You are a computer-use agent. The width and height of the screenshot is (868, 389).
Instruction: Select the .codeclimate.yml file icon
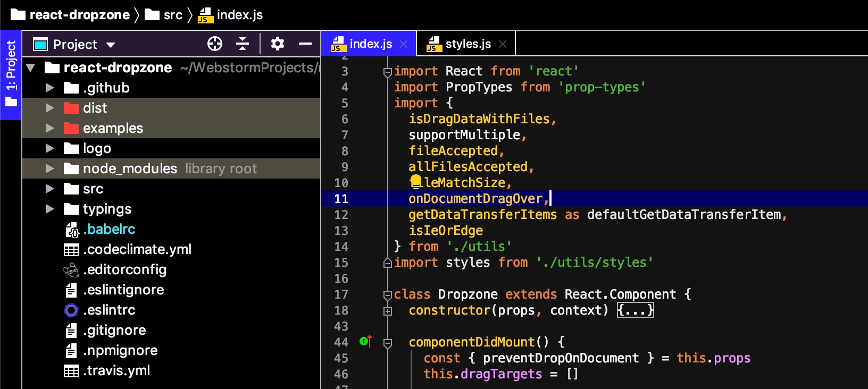pos(71,250)
